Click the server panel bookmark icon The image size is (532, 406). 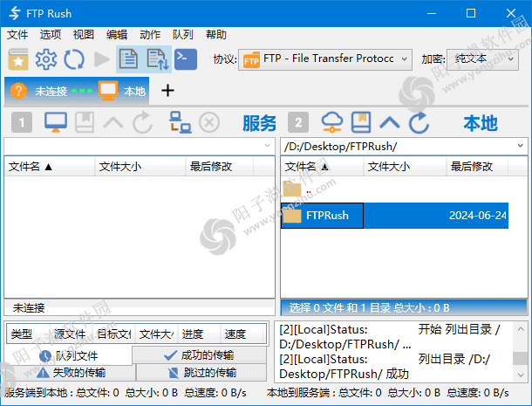coord(85,122)
